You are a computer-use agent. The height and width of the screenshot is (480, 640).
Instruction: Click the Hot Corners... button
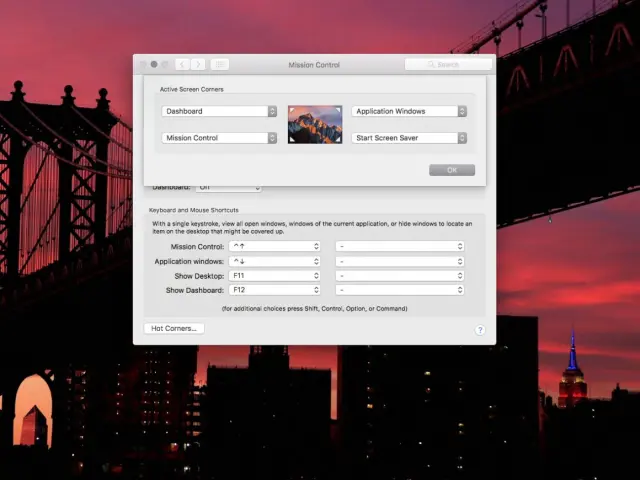point(174,328)
